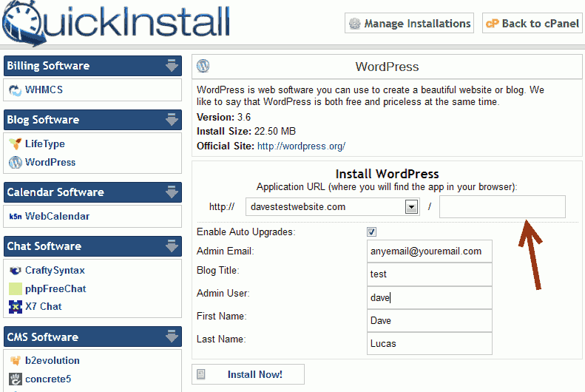Click the CraftySyntax icon
The height and width of the screenshot is (392, 585).
point(16,271)
